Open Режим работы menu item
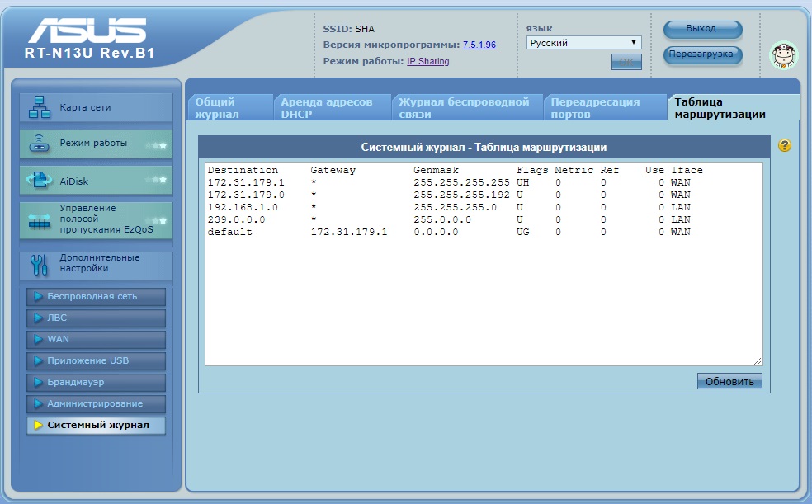 point(96,144)
